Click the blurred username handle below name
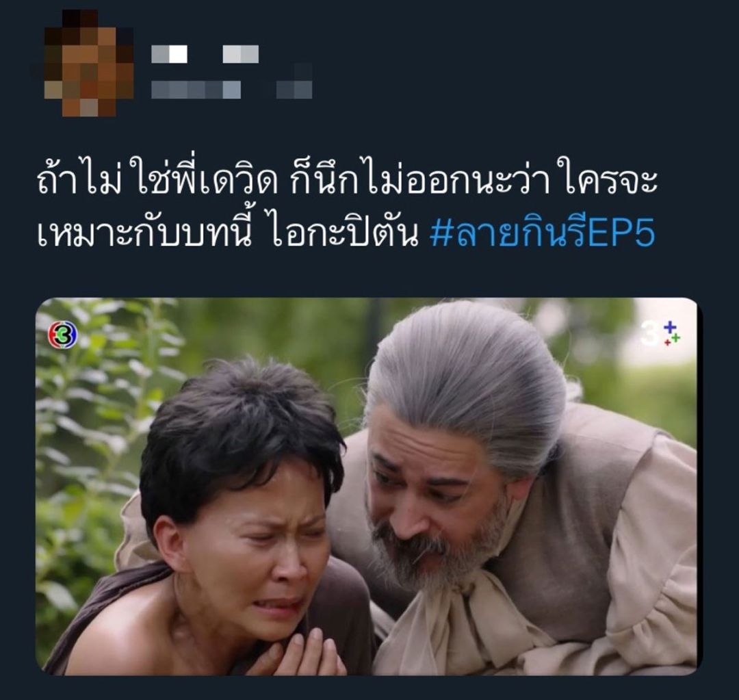This screenshot has height=700, width=739. [196, 90]
